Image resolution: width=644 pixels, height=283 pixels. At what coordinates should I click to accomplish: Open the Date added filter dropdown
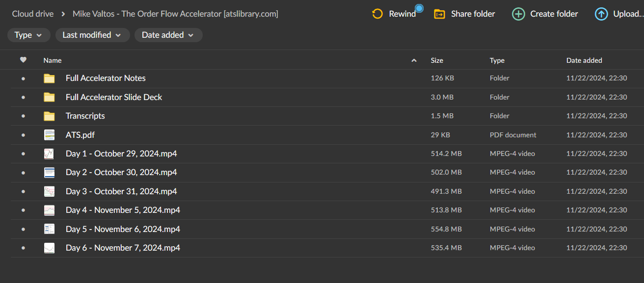pyautogui.click(x=168, y=35)
